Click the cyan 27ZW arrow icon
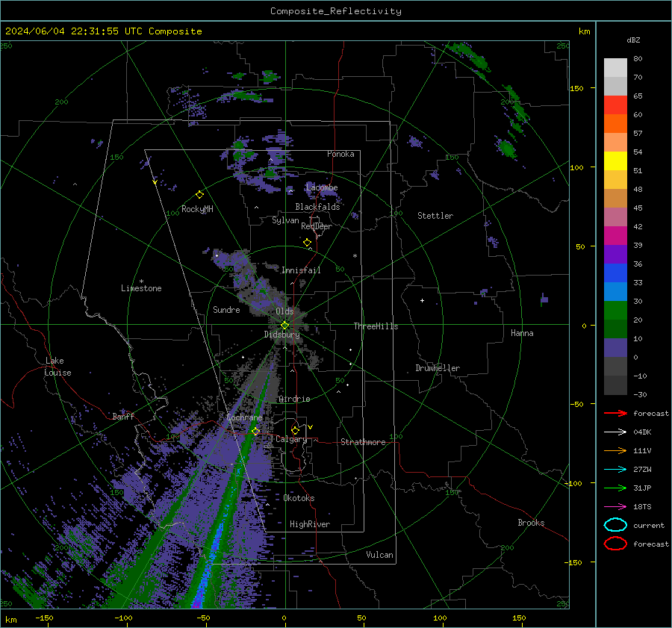 pyautogui.click(x=615, y=470)
